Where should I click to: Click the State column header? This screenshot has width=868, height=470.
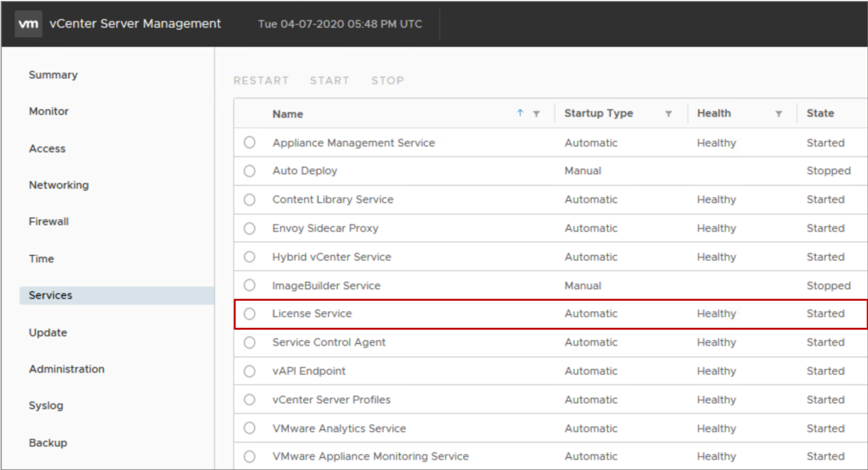(x=820, y=113)
